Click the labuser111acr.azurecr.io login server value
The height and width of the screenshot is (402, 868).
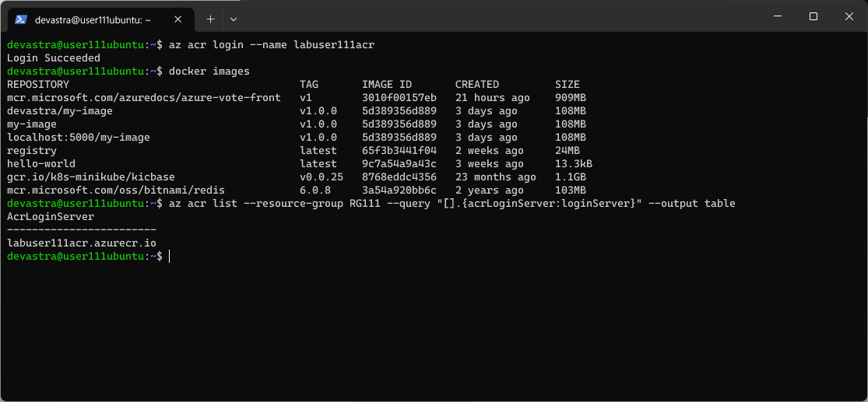(82, 243)
